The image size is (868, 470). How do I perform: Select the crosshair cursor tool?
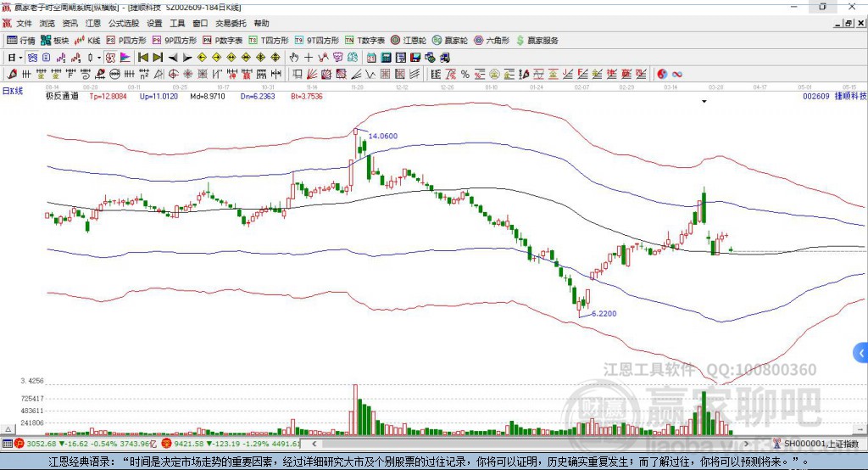point(309,58)
